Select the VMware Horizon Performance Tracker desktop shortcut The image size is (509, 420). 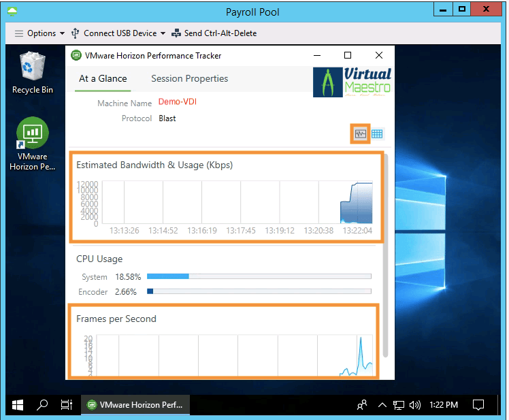tap(33, 144)
